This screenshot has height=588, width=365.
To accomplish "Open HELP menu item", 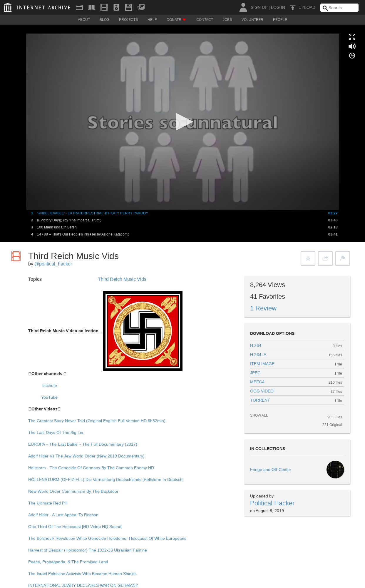I will coord(152,20).
